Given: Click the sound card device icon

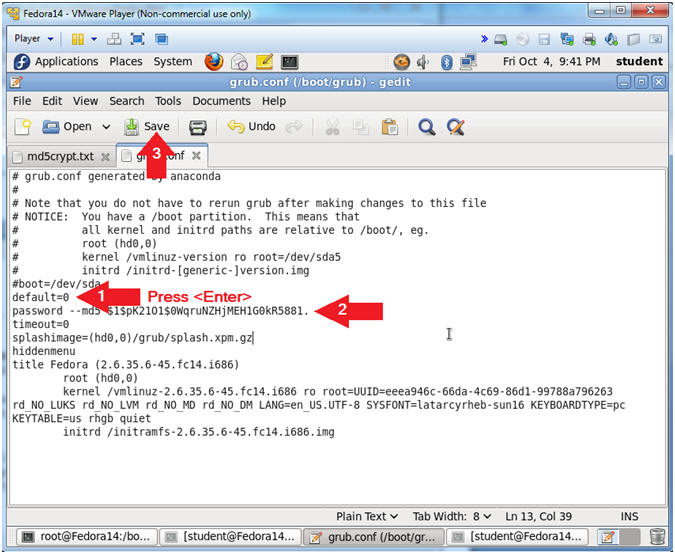Looking at the screenshot, I should click(611, 40).
